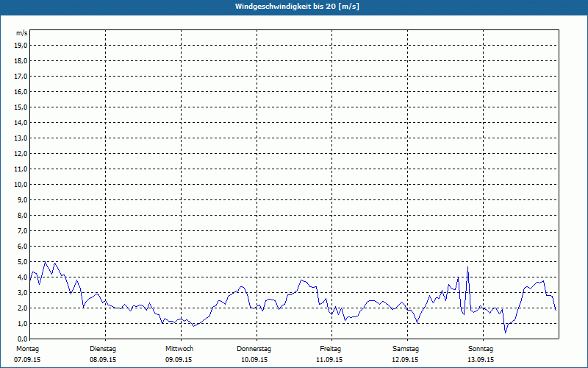This screenshot has height=368, width=588.
Task: Click the Montag day label
Action: coord(27,349)
